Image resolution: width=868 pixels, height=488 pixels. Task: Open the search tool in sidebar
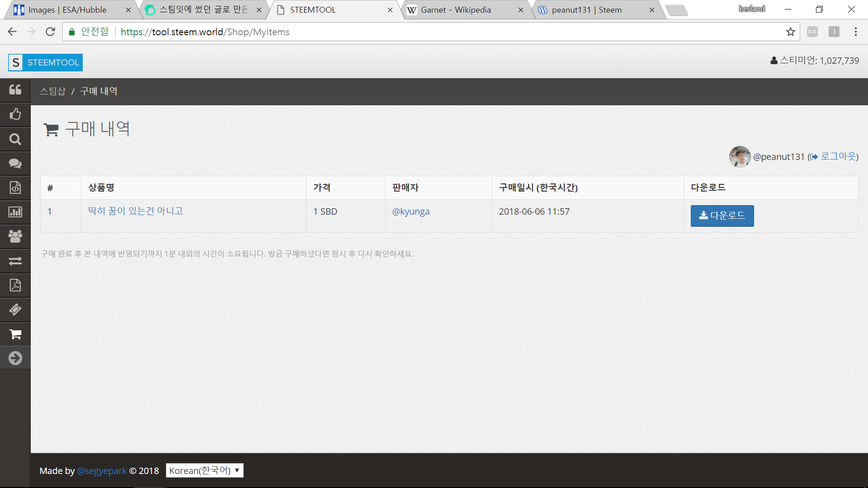pos(15,139)
